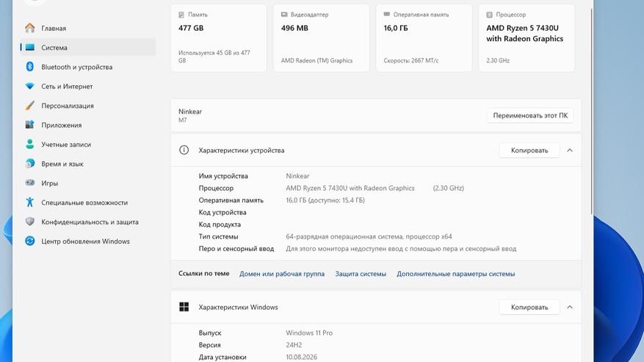Open Время и язык settings
The width and height of the screenshot is (644, 362).
coord(87,164)
